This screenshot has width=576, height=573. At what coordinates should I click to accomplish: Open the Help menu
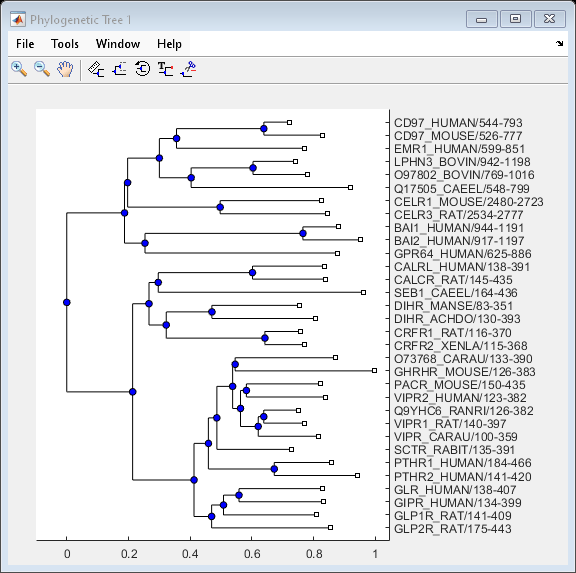pos(169,44)
